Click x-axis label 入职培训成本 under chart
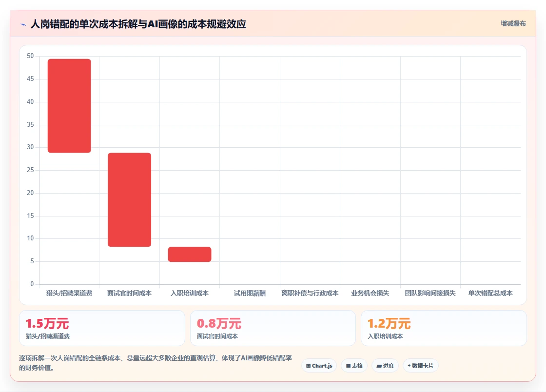Screen dimensions: 546x392 [x=190, y=293]
